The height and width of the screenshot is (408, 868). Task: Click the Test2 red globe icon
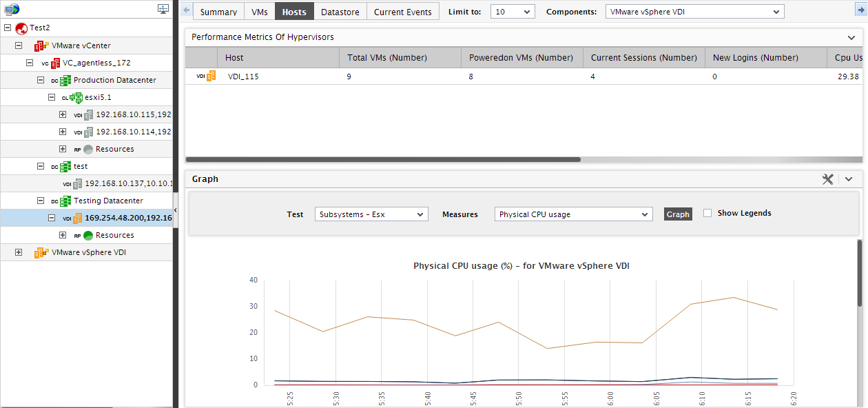21,28
